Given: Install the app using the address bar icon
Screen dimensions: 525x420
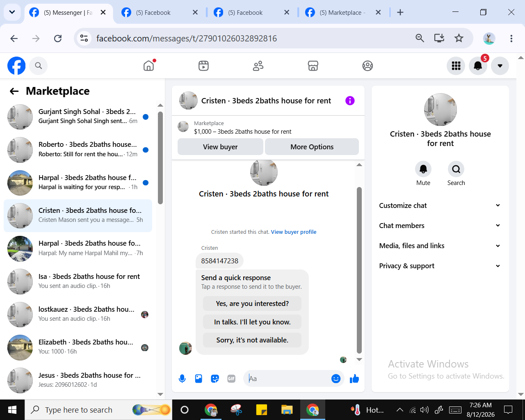Looking at the screenshot, I should [x=439, y=38].
